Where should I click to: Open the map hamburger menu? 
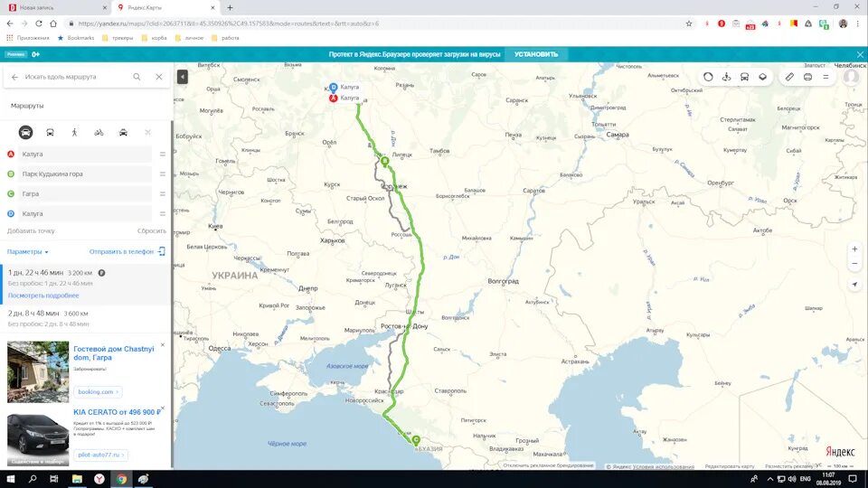[826, 77]
